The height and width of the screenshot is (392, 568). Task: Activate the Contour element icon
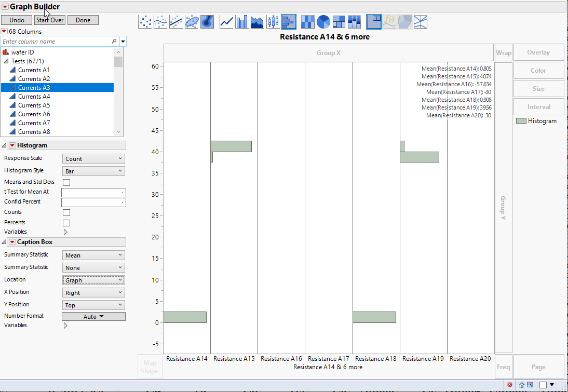(207, 21)
